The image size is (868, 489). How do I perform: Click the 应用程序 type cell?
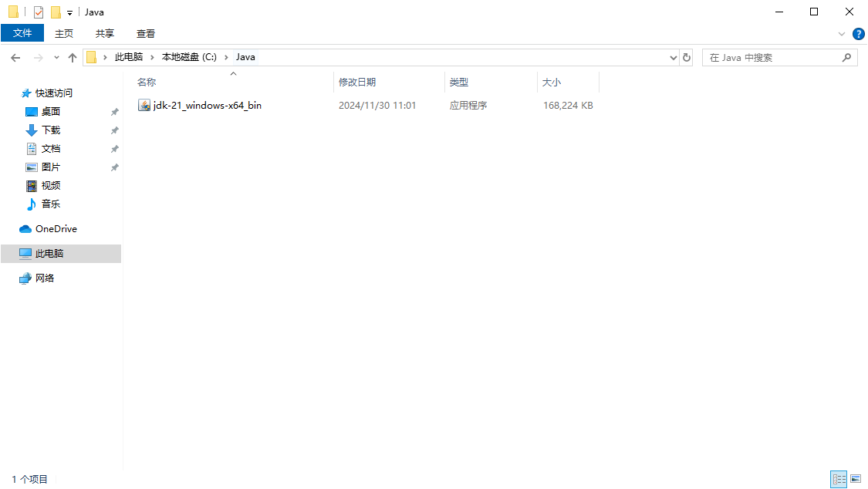coord(468,105)
